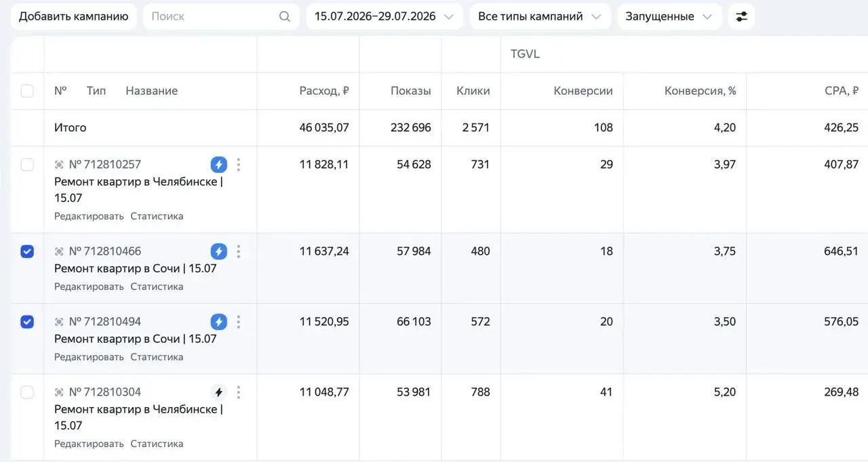Click total CPA value '426,25'
Image resolution: width=868 pixels, height=462 pixels.
coord(842,127)
